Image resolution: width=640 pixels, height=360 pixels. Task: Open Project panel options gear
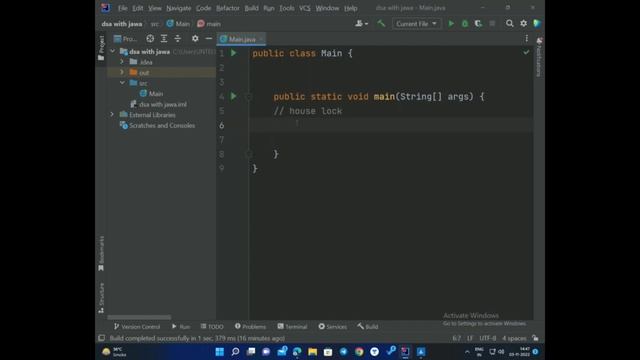pyautogui.click(x=195, y=38)
